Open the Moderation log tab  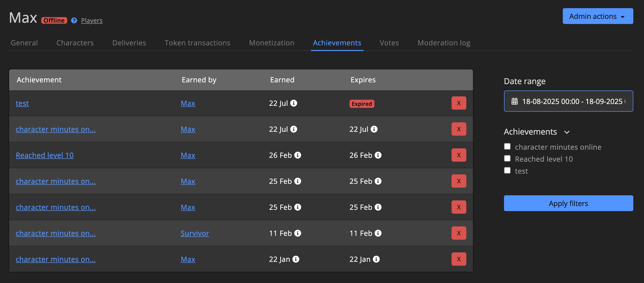pos(443,43)
